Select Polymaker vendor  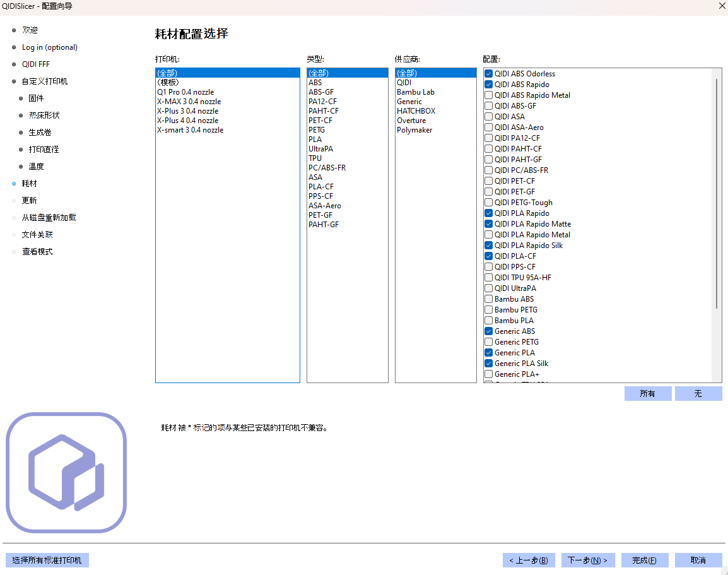point(435,129)
